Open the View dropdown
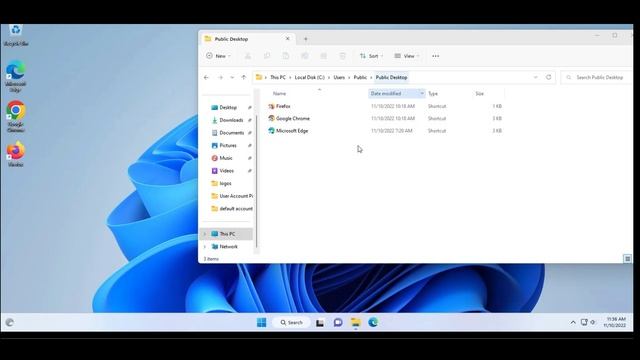 [407, 56]
